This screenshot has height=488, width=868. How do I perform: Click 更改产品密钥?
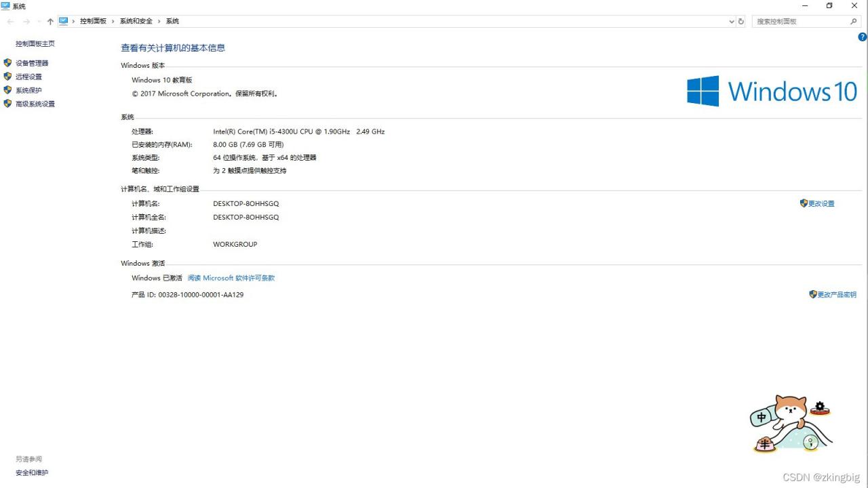pyautogui.click(x=837, y=295)
